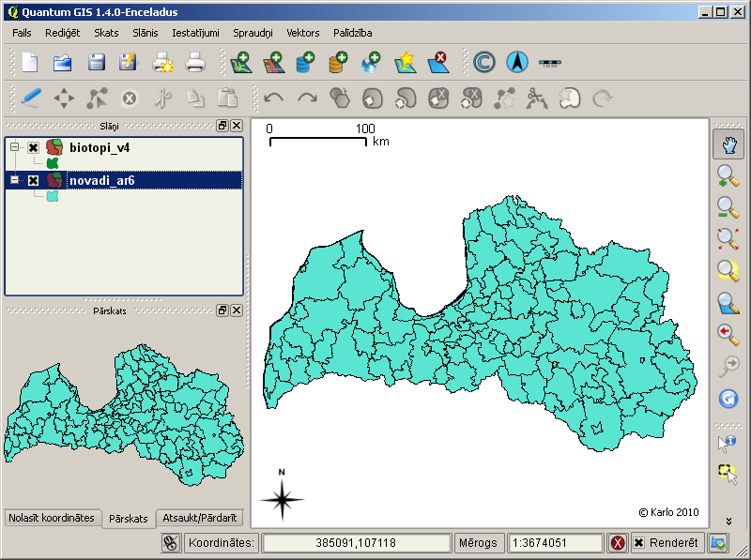Open the scale bar plugin
This screenshot has width=751, height=560.
pos(549,63)
